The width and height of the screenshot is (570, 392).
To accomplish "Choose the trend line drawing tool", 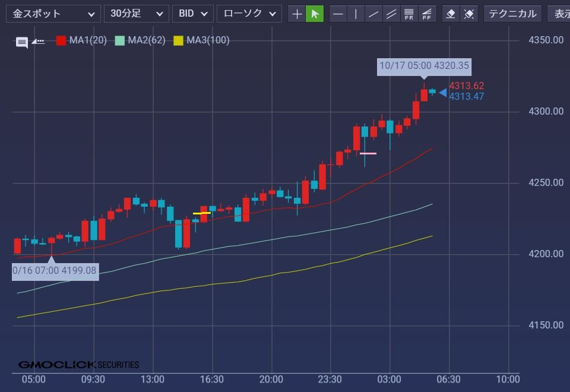I will pyautogui.click(x=373, y=14).
